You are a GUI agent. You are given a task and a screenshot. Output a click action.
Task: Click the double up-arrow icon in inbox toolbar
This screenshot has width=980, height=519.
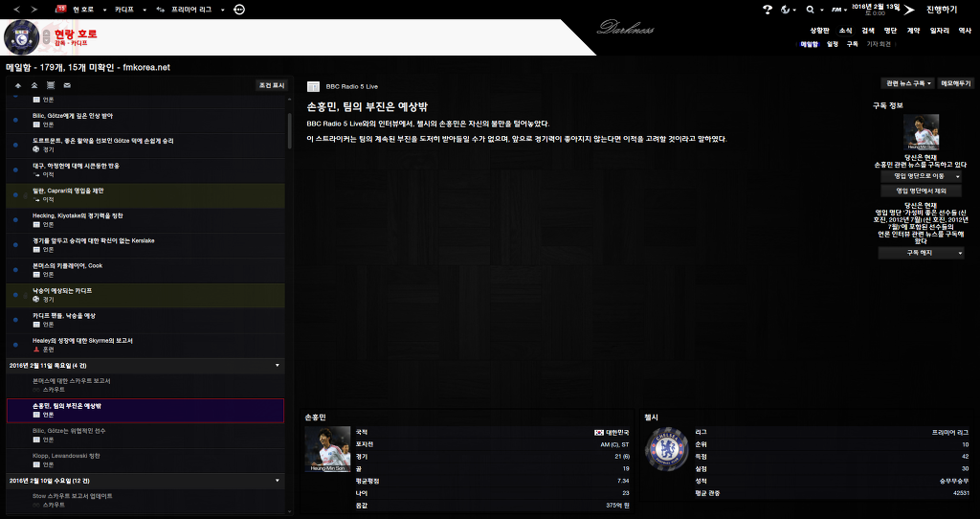pos(34,85)
